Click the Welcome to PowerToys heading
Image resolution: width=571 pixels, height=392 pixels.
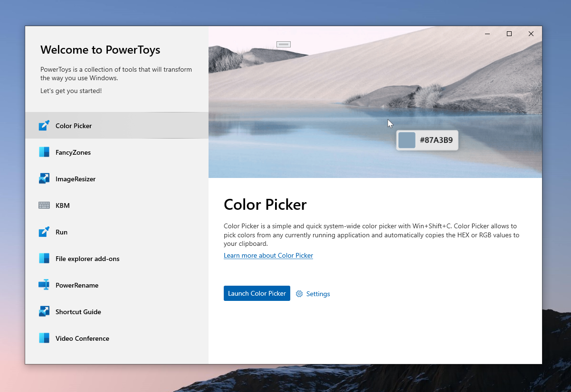100,50
